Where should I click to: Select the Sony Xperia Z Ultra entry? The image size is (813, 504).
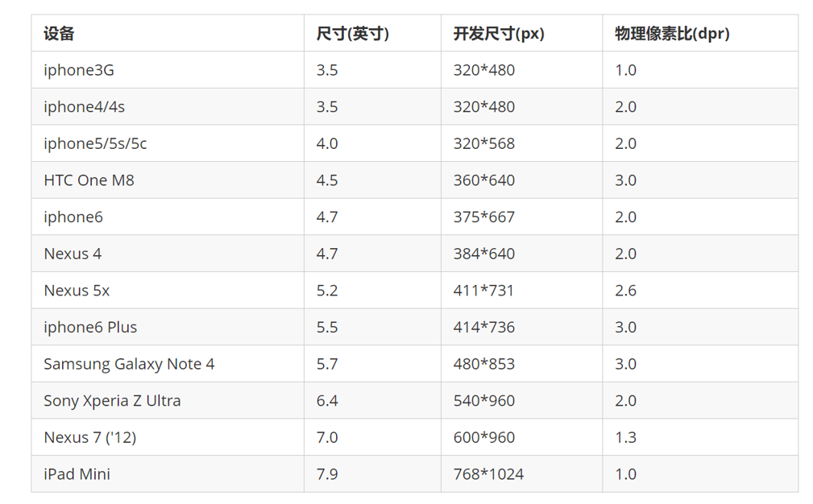click(x=111, y=400)
